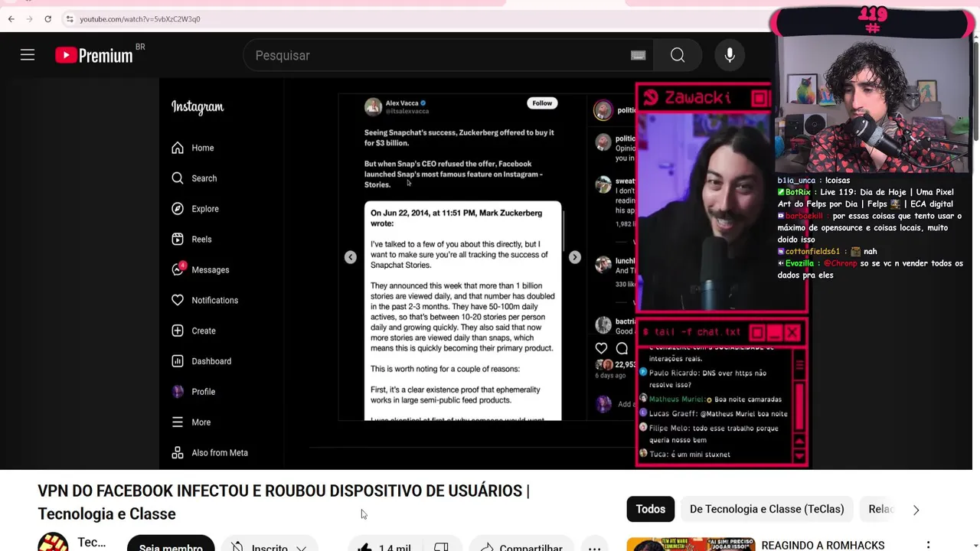Viewport: 980px width, 551px height.
Task: Click Instagram Home icon in the video
Action: click(178, 148)
